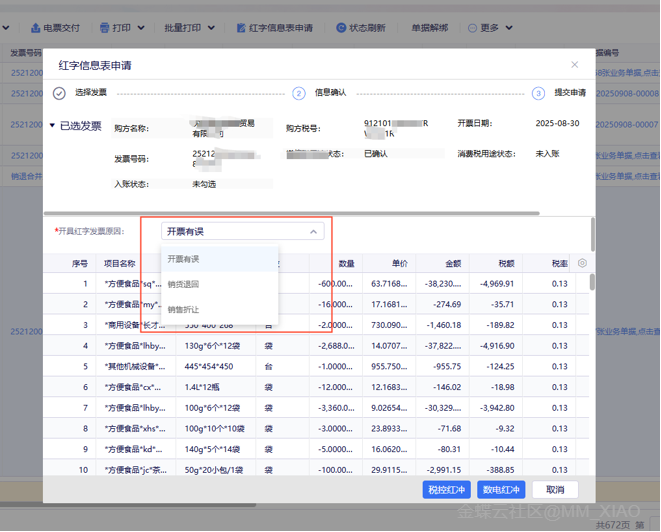Click the background page horizontal scrollbar

128,504
